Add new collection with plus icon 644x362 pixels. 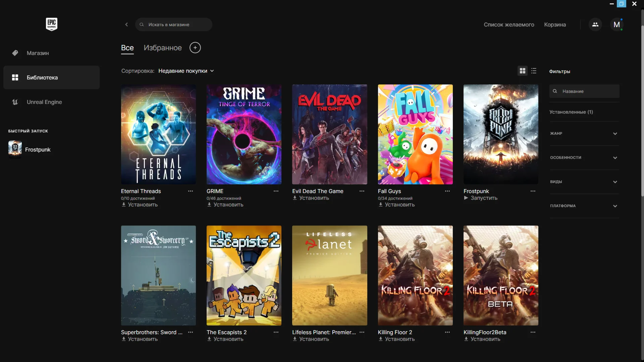195,48
